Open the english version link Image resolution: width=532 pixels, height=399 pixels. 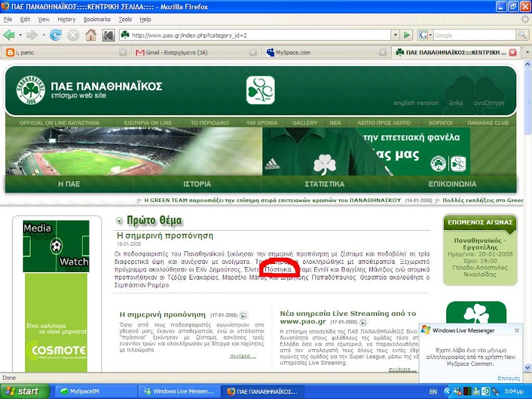coord(416,103)
